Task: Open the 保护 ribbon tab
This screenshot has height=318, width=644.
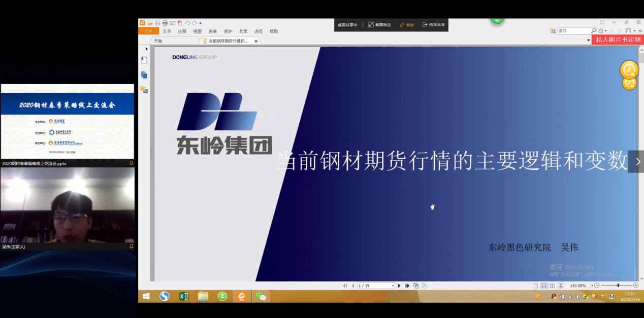Action: (x=228, y=31)
